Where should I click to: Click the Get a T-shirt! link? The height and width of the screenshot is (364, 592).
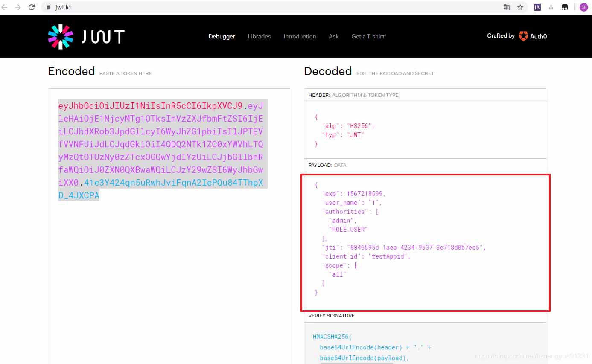368,36
